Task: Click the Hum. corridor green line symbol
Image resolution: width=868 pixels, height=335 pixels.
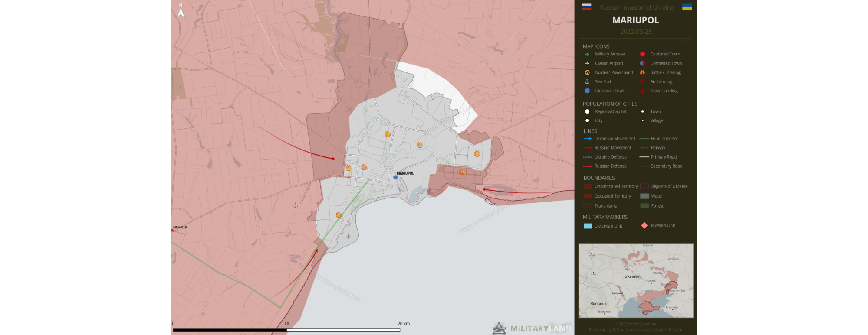Action: click(644, 139)
